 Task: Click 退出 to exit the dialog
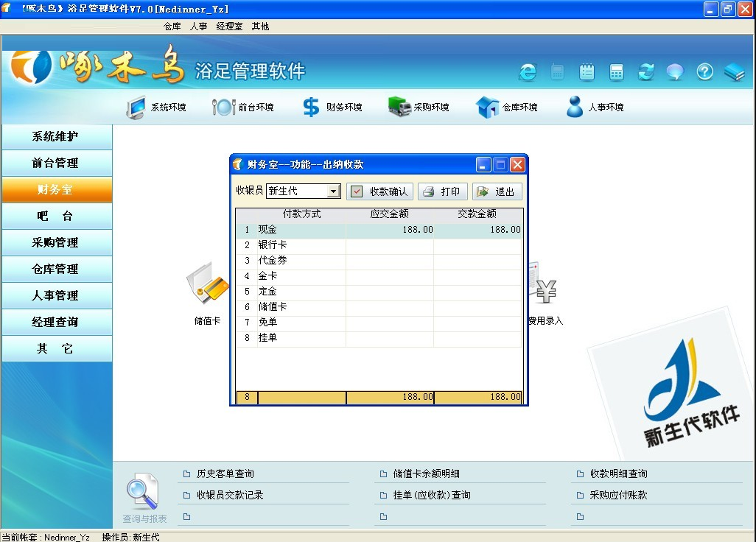497,191
